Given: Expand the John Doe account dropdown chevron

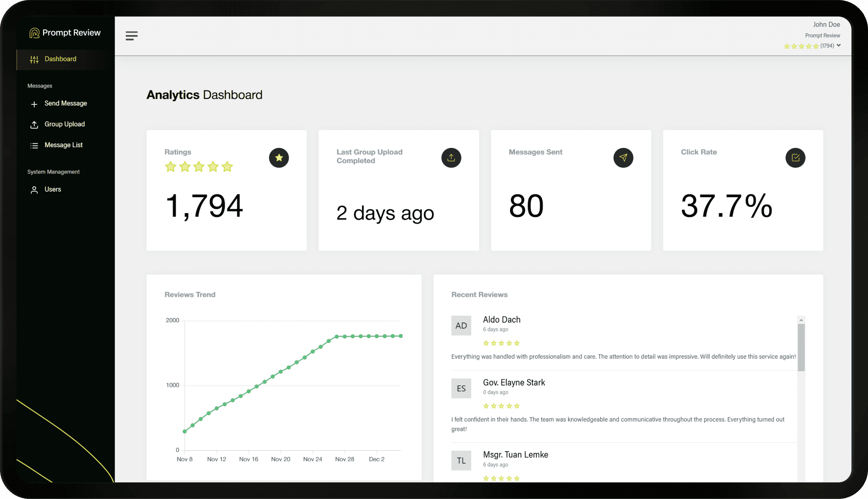Looking at the screenshot, I should pos(839,46).
